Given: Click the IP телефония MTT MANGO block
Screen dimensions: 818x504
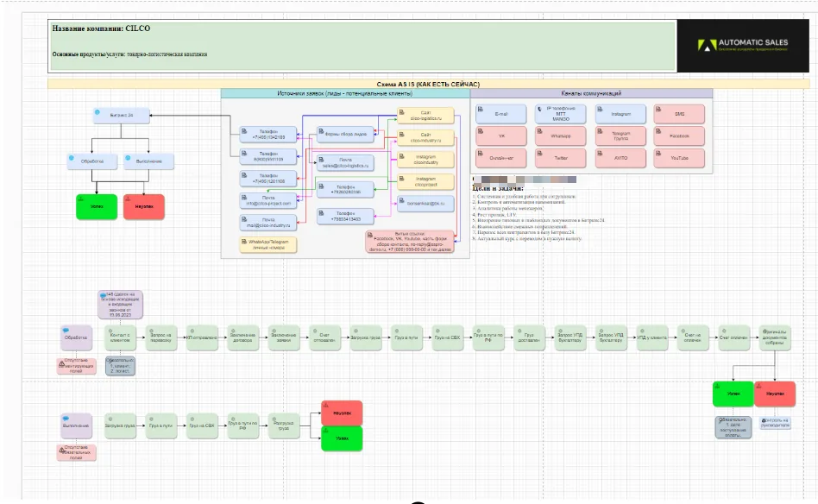Looking at the screenshot, I should [x=560, y=114].
